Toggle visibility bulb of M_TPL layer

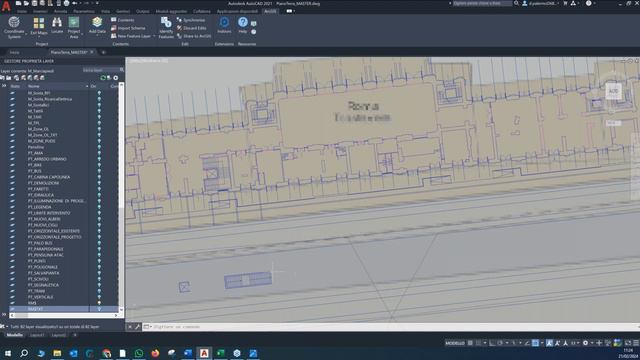coord(99,123)
